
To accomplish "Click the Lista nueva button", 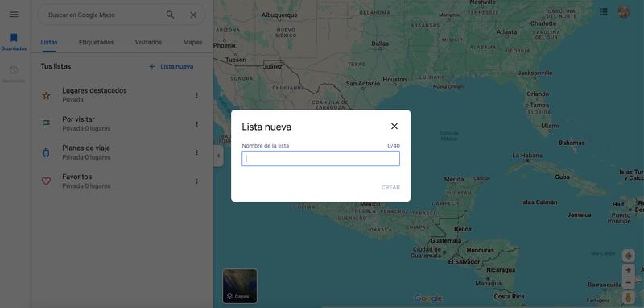I will pos(171,67).
